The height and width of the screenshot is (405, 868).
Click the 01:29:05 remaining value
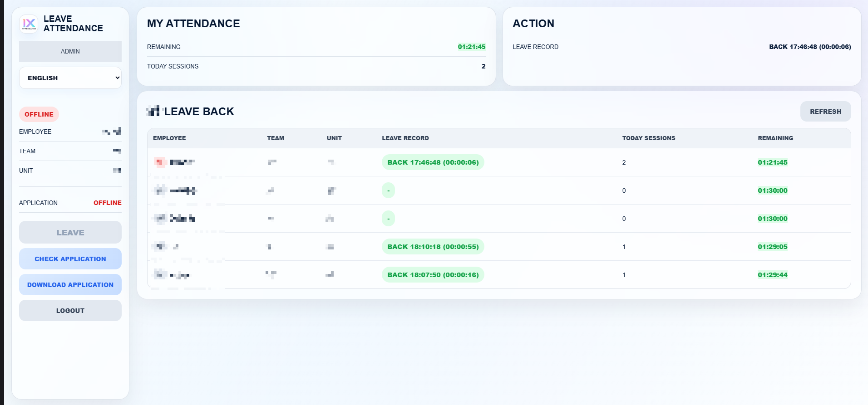tap(773, 247)
